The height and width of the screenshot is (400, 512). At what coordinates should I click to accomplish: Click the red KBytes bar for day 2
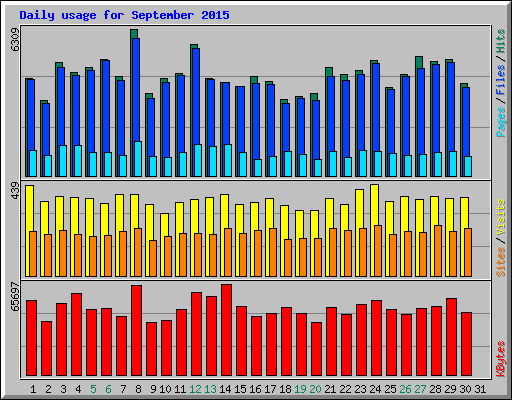(46, 348)
